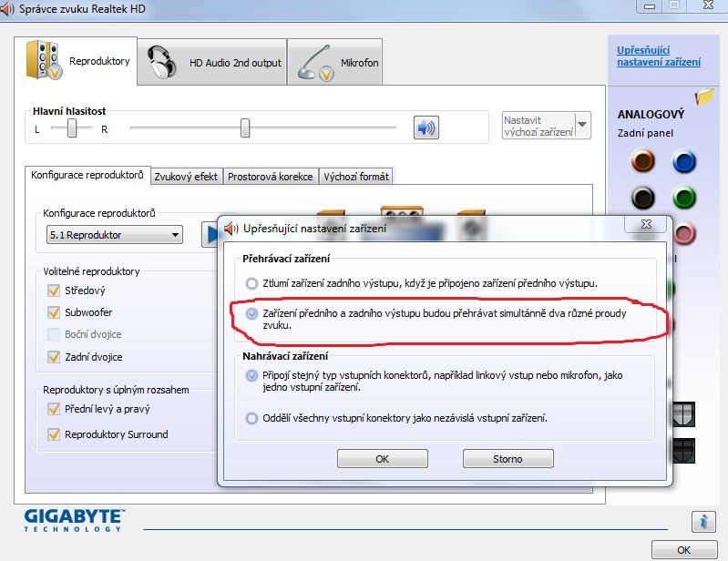Click the Realtek speaker icon in title bar
Image resolution: width=728 pixels, height=561 pixels.
[6, 9]
